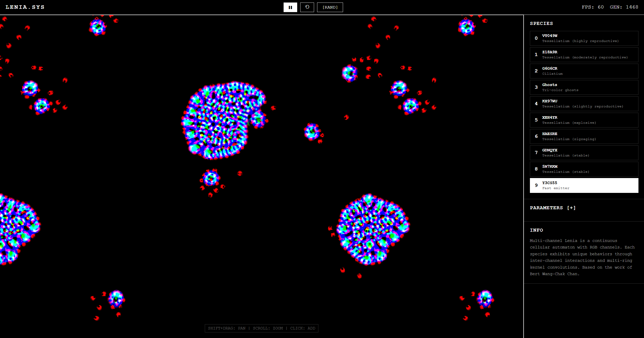
Task: Click the LENIA.SYS title logo
Action: (x=25, y=7)
